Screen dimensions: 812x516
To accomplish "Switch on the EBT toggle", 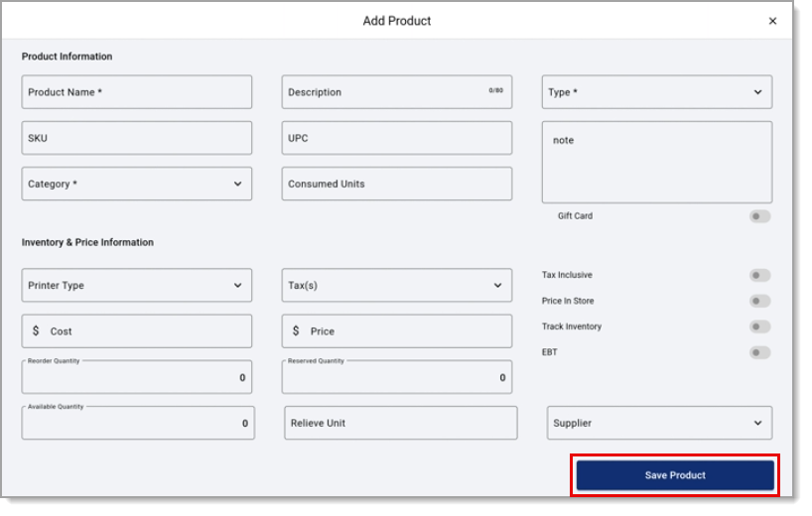I will click(759, 353).
